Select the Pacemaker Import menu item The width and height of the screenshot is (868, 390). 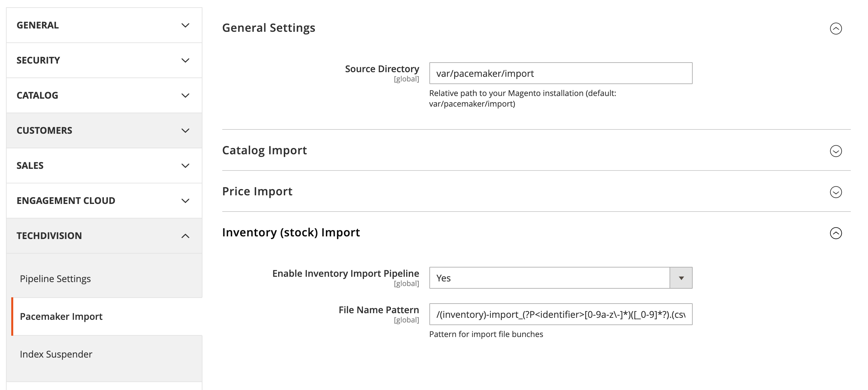61,317
